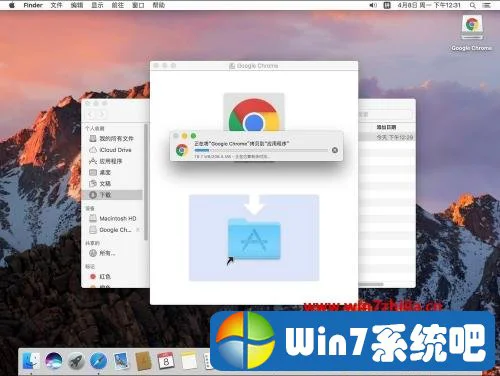Viewport: 500px width, 376px height.
Task: Open Siri from the Dock
Action: click(x=54, y=361)
